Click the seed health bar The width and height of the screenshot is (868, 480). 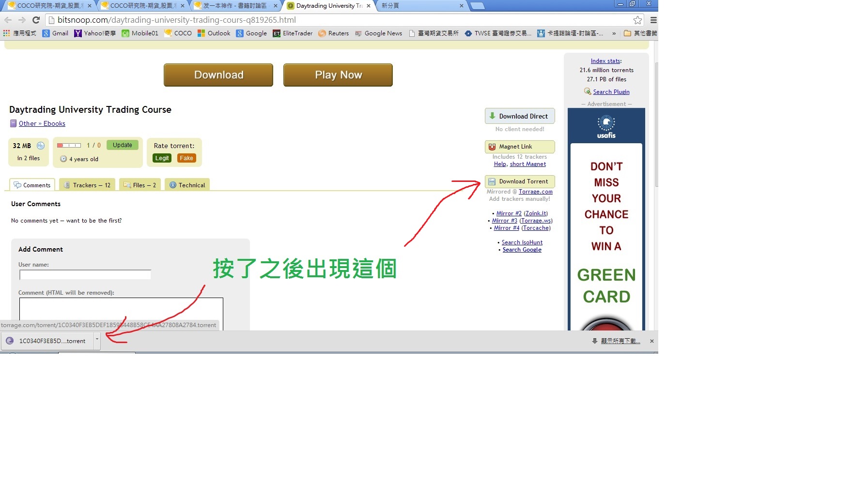point(69,145)
